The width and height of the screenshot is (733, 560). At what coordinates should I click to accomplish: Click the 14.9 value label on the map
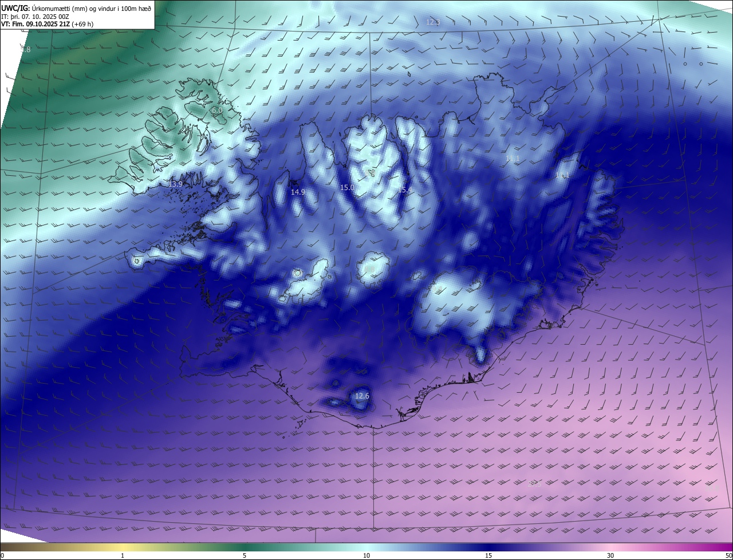point(298,192)
